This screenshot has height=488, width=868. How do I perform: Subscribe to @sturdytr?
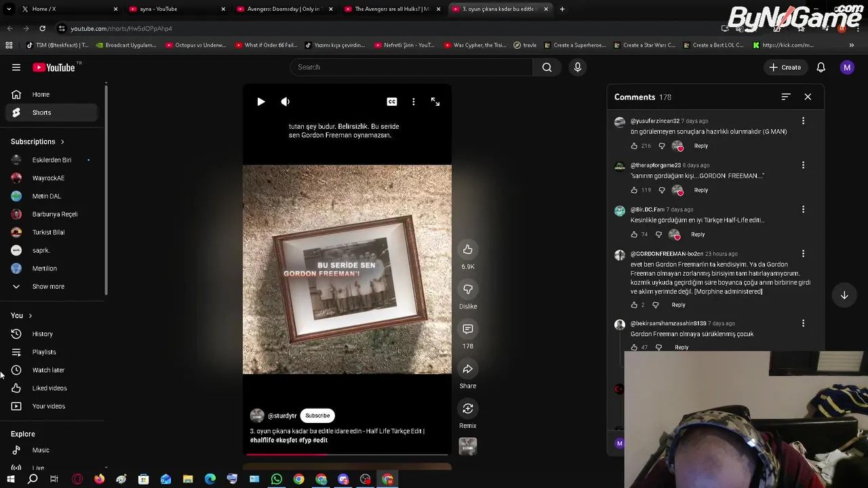click(317, 415)
